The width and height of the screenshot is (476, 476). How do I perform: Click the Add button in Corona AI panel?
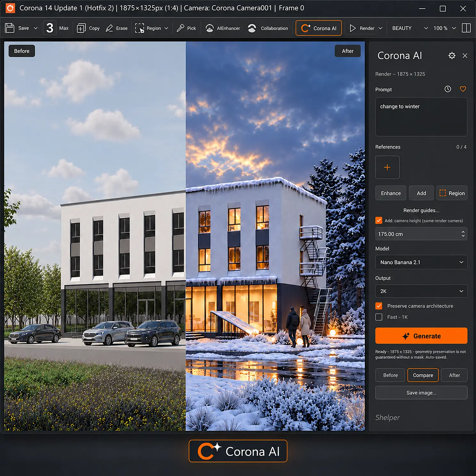[x=421, y=193]
